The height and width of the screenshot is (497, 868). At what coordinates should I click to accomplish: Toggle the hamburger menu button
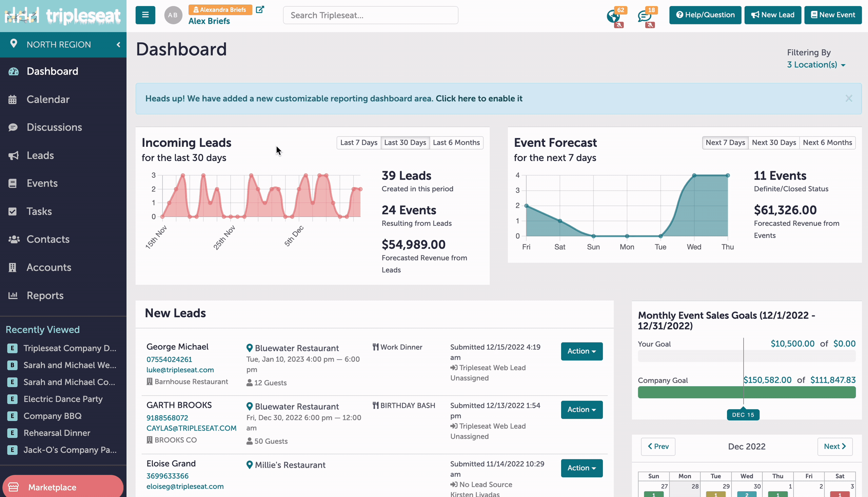click(145, 15)
